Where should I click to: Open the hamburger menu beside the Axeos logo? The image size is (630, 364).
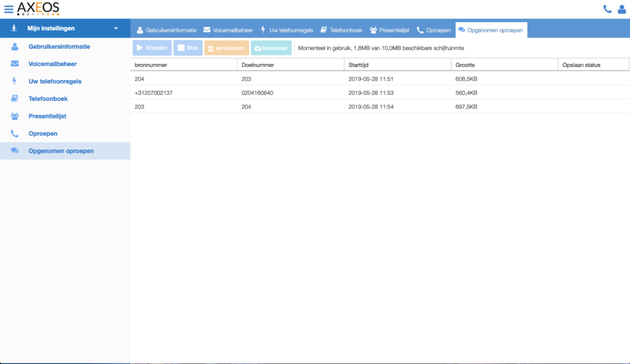click(9, 9)
